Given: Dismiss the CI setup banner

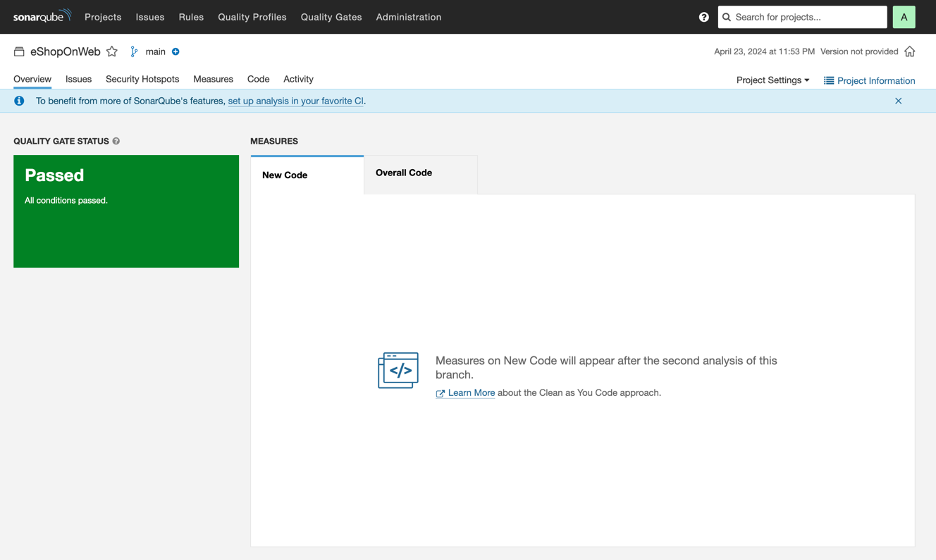Looking at the screenshot, I should pyautogui.click(x=899, y=101).
